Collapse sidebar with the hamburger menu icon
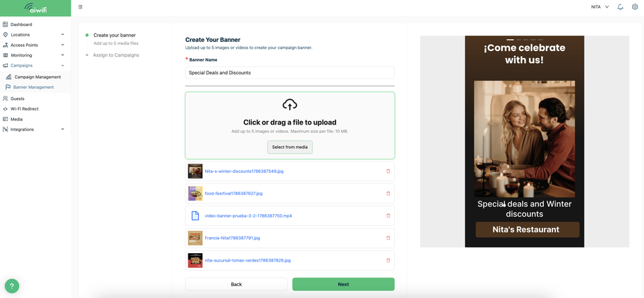 tap(80, 7)
